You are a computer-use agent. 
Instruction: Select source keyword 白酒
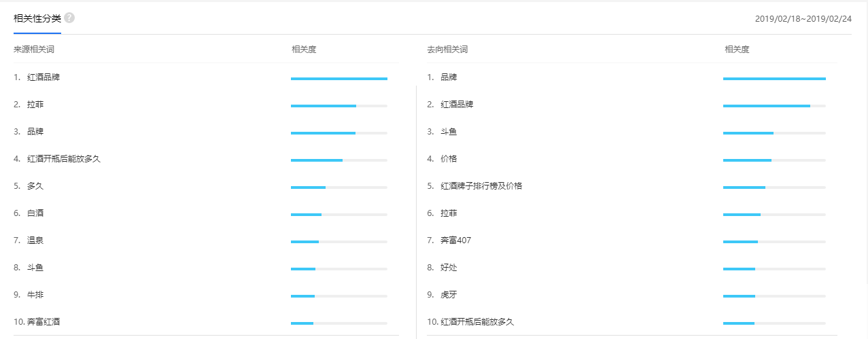[x=35, y=213]
